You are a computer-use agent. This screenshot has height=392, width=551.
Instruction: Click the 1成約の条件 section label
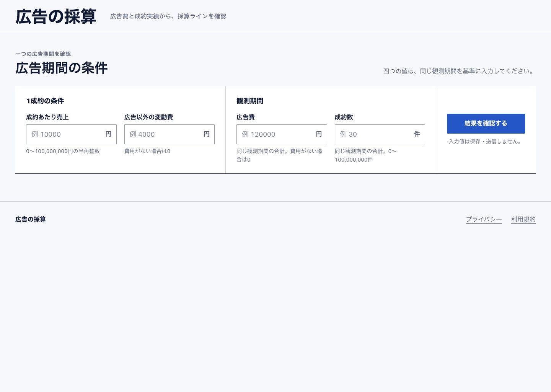point(45,101)
